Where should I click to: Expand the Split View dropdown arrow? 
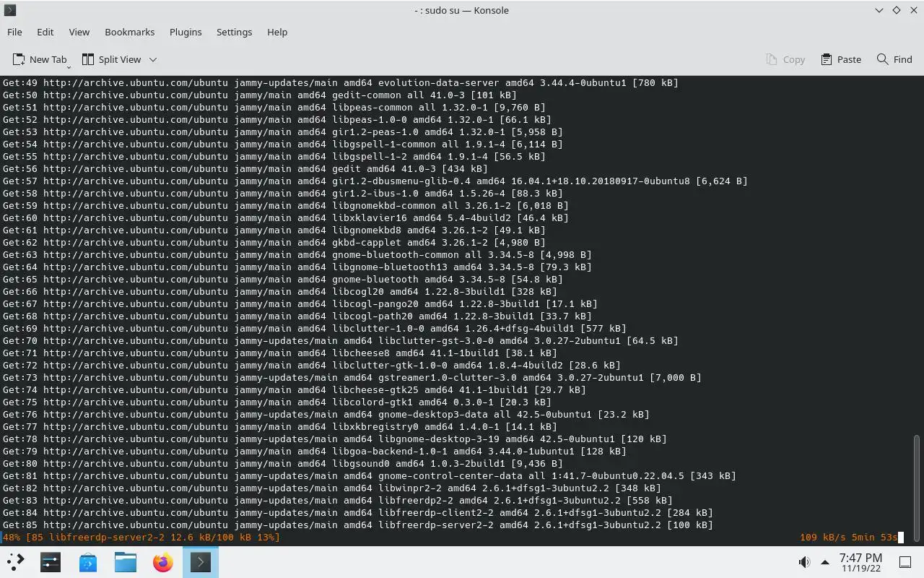click(153, 59)
